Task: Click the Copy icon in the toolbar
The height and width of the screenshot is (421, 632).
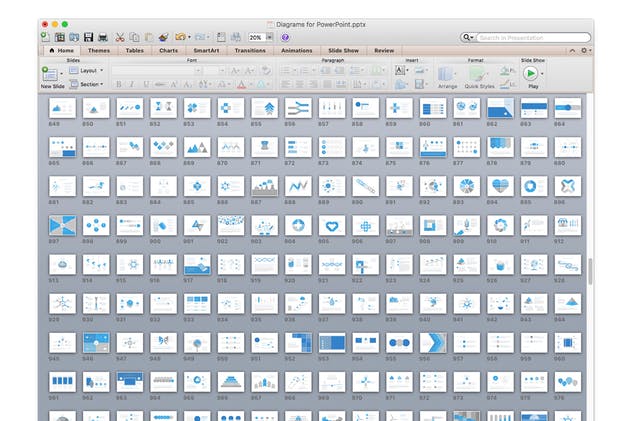Action: point(134,37)
